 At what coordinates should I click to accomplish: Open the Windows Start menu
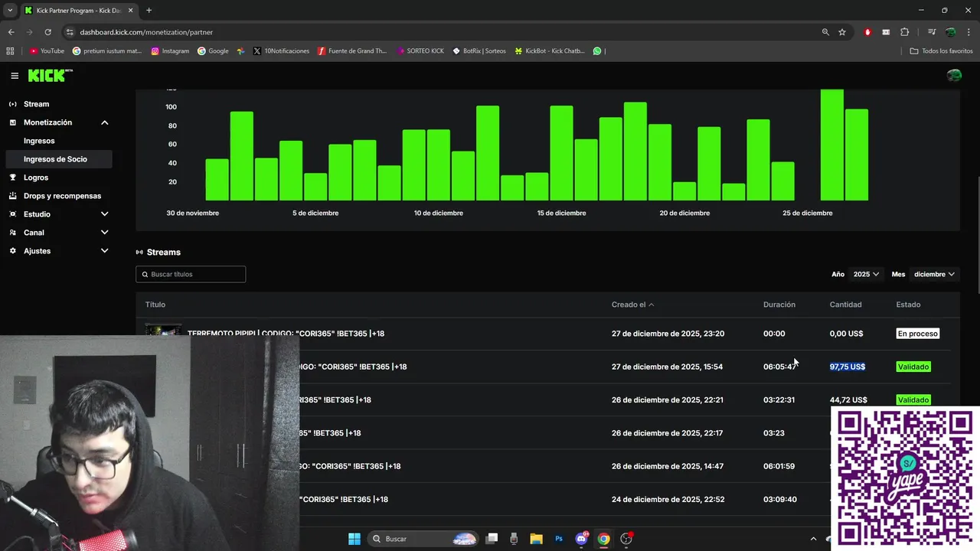pos(354,539)
